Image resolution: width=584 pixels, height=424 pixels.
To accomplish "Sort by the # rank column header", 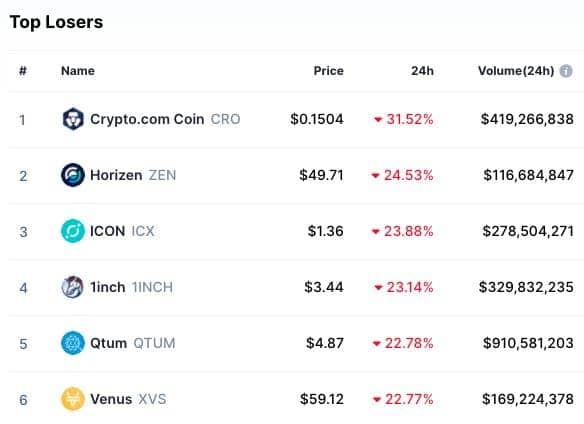I will coord(23,71).
